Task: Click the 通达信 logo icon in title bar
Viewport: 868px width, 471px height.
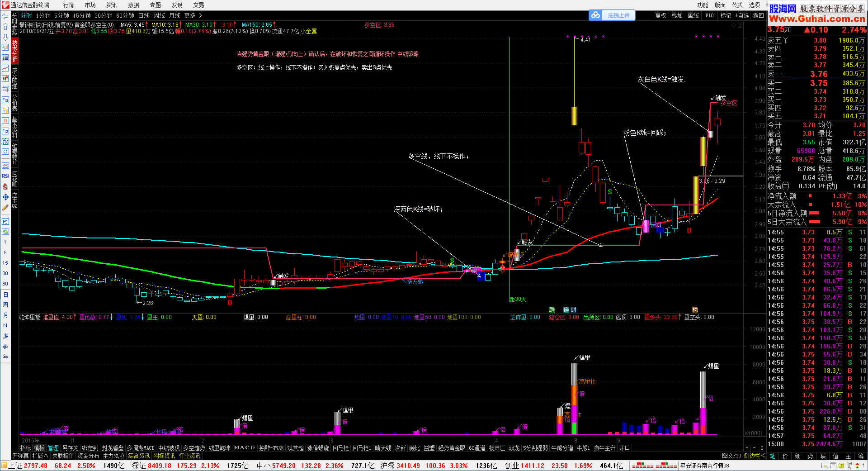Action: pyautogui.click(x=5, y=5)
